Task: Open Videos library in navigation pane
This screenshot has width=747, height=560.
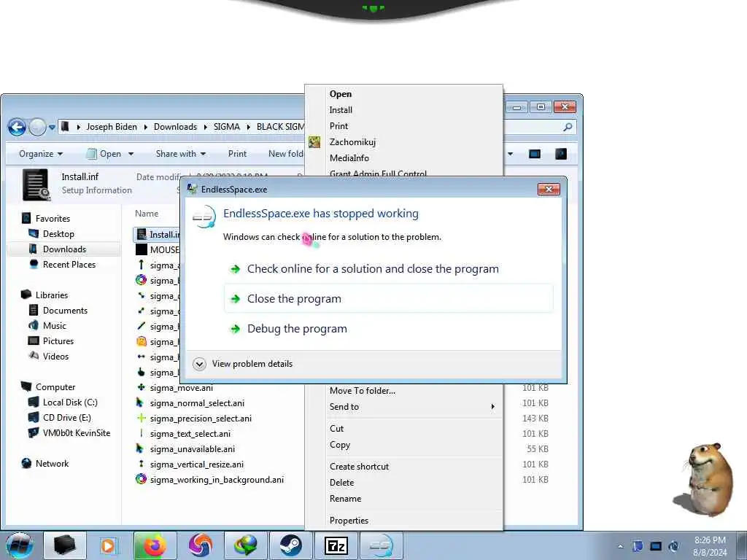Action: [55, 356]
